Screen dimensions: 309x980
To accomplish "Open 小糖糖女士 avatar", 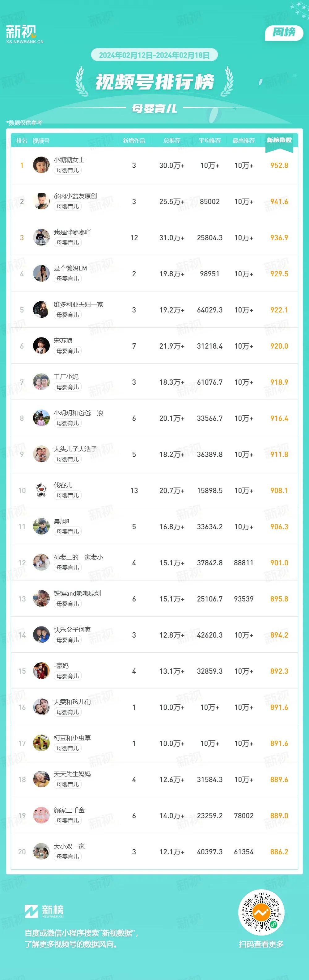I will point(41,165).
